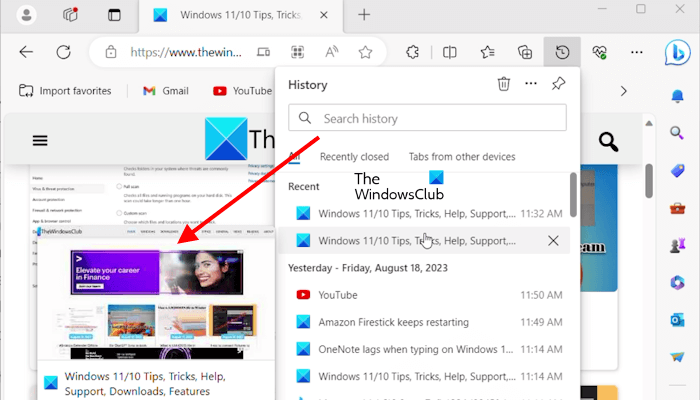This screenshot has height=400, width=700.
Task: Open YouTube from favorites bar
Action: point(242,91)
